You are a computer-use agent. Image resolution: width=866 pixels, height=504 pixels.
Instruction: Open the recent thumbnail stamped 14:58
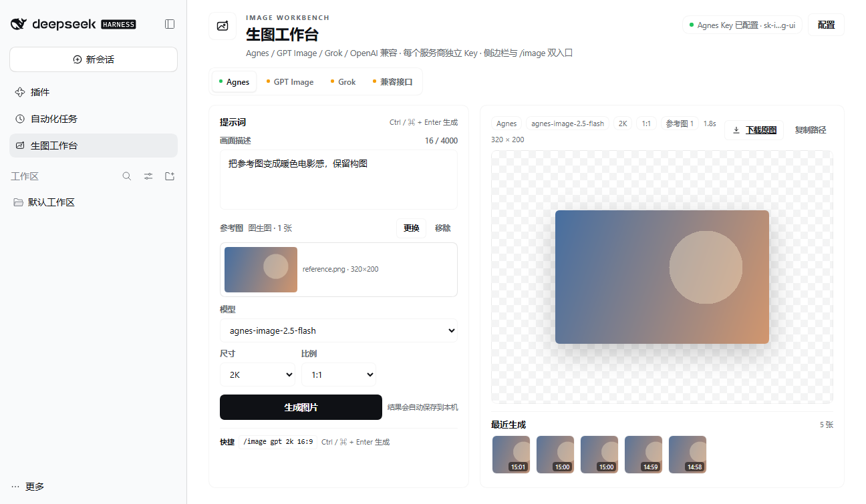click(688, 455)
